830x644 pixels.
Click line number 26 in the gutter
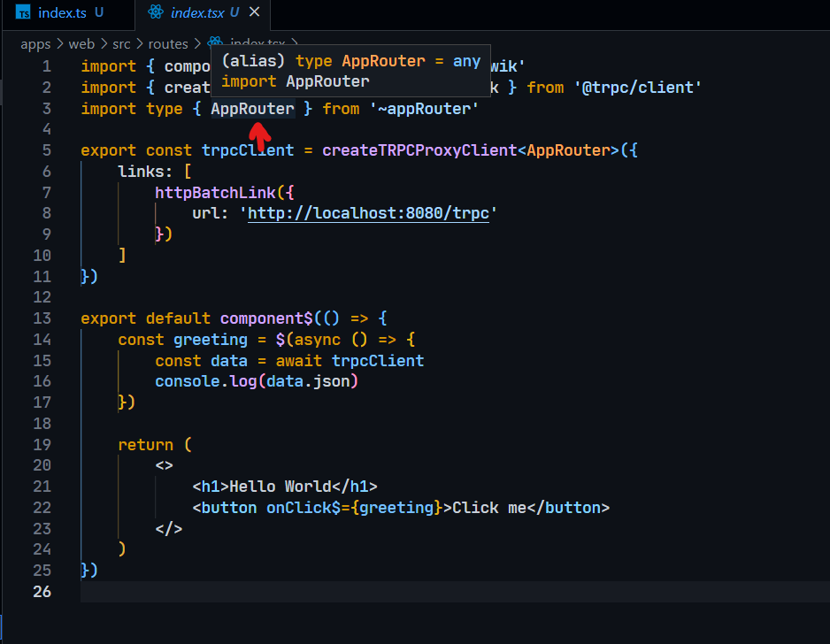pyautogui.click(x=42, y=592)
